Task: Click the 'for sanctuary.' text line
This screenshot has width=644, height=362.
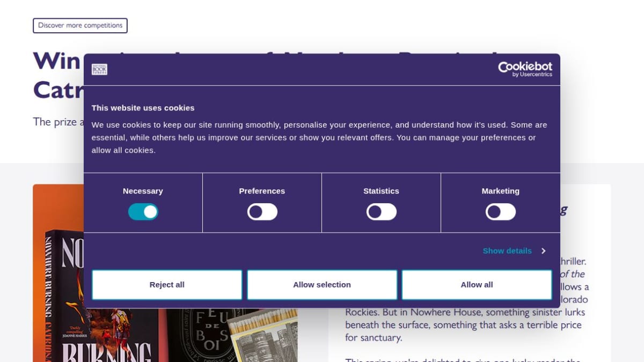Action: coord(374,338)
